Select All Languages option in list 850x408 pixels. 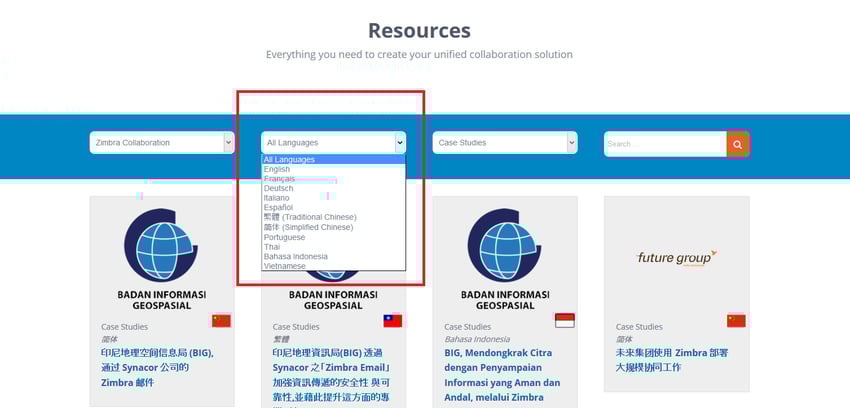coord(333,159)
